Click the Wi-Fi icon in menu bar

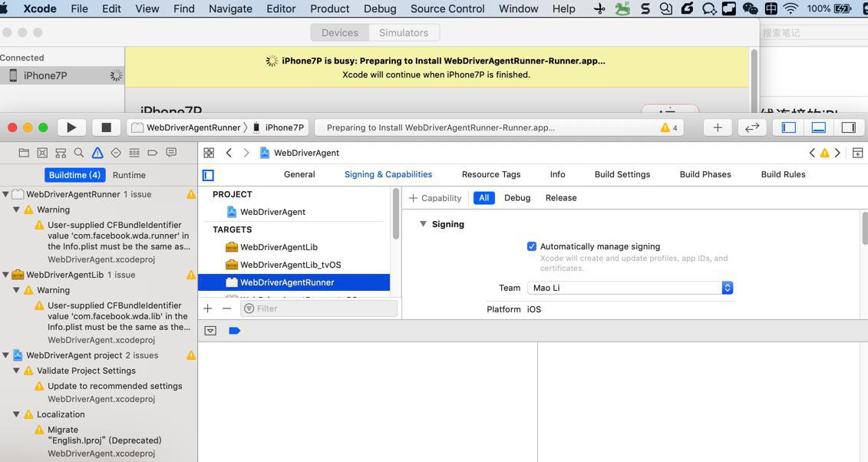[790, 8]
